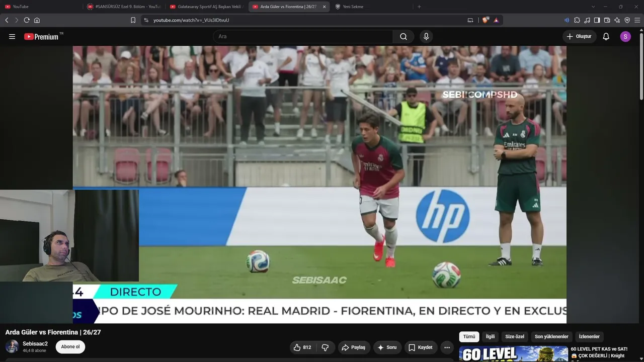Open the extensions puzzle icon
Image resolution: width=644 pixels, height=362 pixels.
pyautogui.click(x=577, y=20)
